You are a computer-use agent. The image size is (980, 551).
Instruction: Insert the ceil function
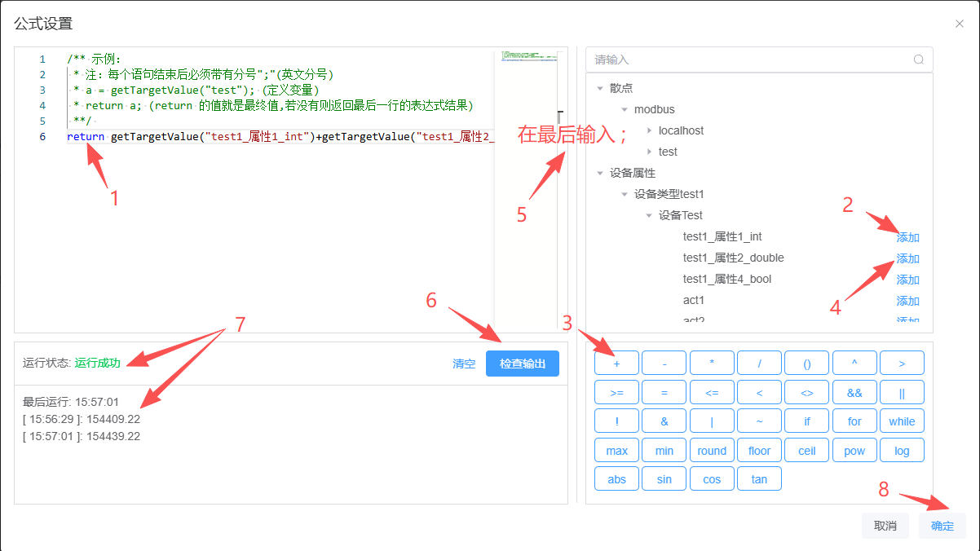(807, 451)
